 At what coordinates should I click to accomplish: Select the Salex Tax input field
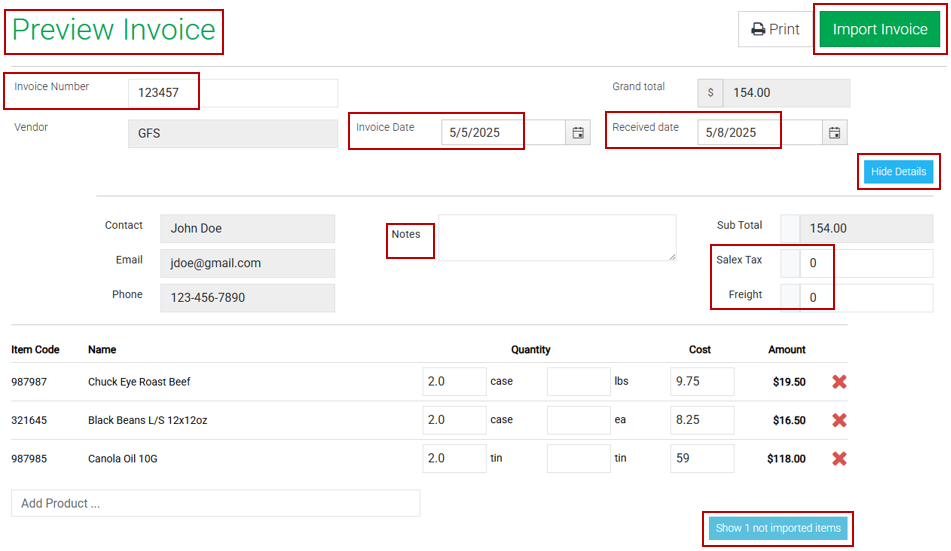[x=866, y=264]
